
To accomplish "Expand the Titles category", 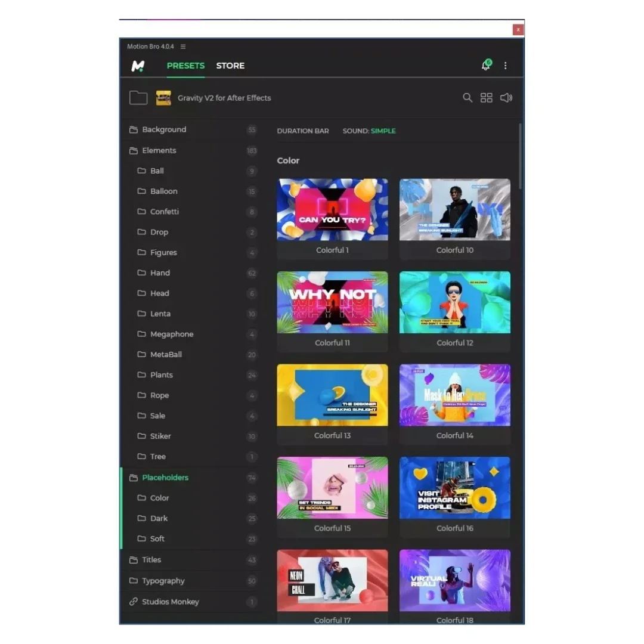I will [x=192, y=560].
